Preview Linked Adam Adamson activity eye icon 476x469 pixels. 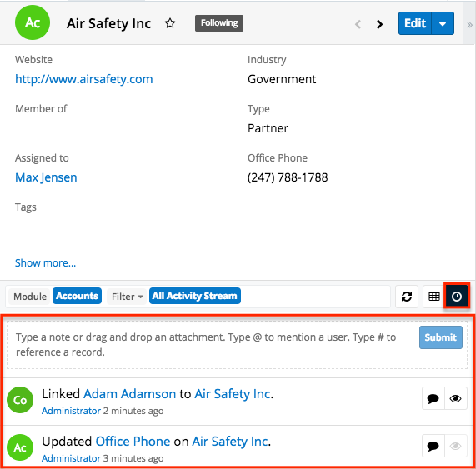(x=456, y=398)
